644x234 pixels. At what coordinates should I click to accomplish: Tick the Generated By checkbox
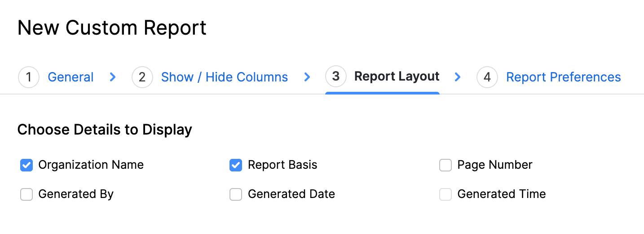point(26,194)
